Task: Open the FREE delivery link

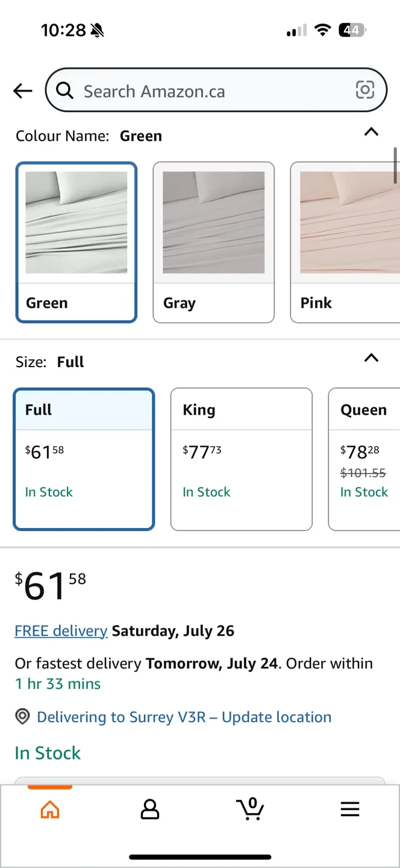Action: point(61,631)
